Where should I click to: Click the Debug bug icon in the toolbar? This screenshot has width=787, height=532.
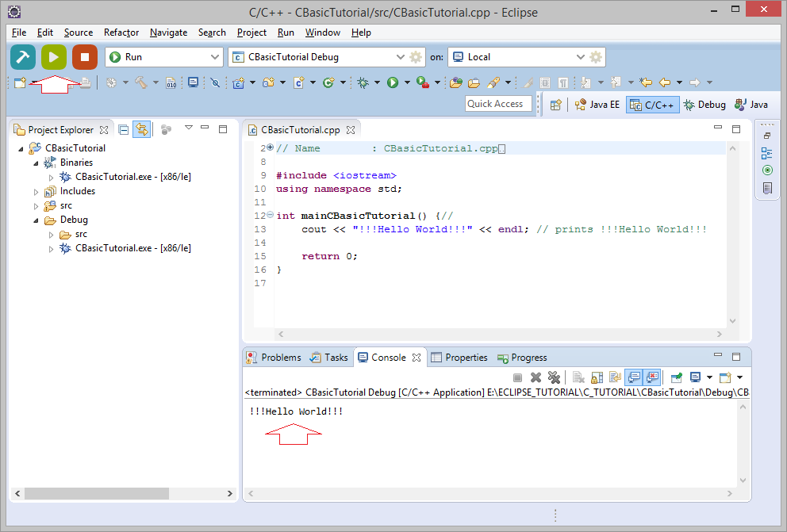tap(363, 82)
